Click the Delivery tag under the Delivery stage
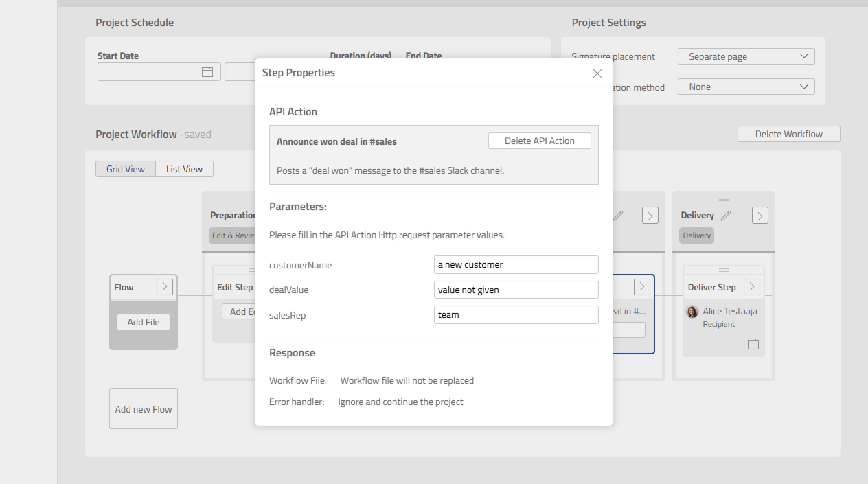Image resolution: width=868 pixels, height=484 pixels. (x=697, y=235)
